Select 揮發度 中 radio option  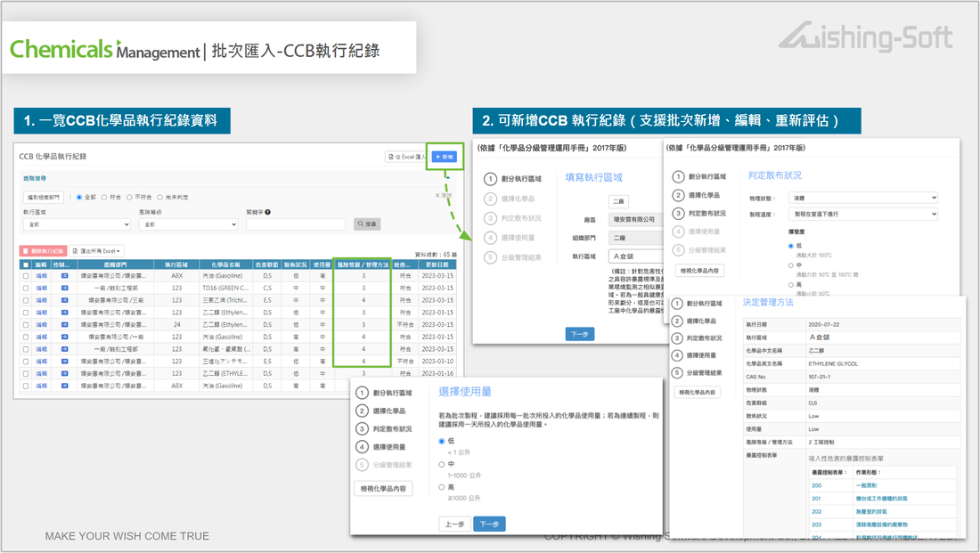(x=790, y=265)
